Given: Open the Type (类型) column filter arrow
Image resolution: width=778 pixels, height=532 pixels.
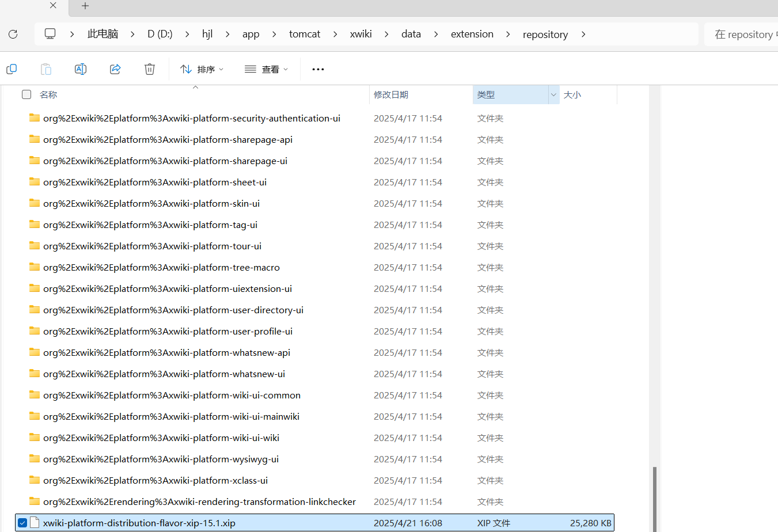Looking at the screenshot, I should pos(553,94).
